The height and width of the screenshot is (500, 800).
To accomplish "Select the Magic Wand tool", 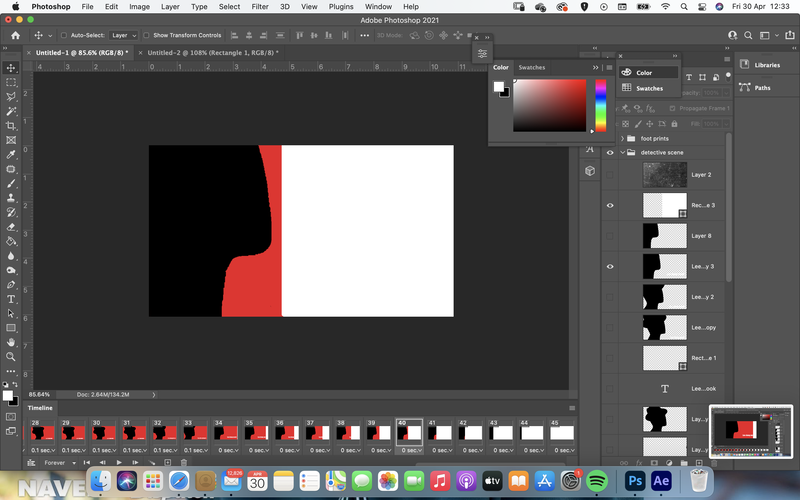I will 11,111.
